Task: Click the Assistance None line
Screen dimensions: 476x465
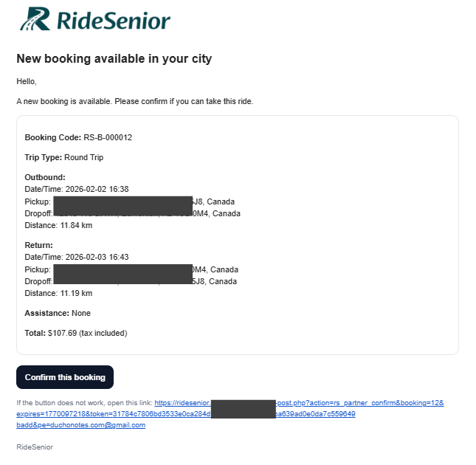Action: (x=58, y=313)
